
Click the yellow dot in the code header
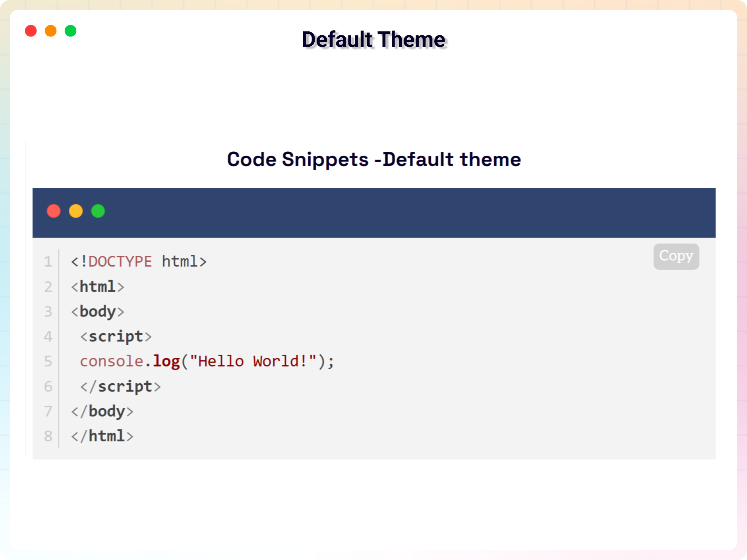click(76, 211)
